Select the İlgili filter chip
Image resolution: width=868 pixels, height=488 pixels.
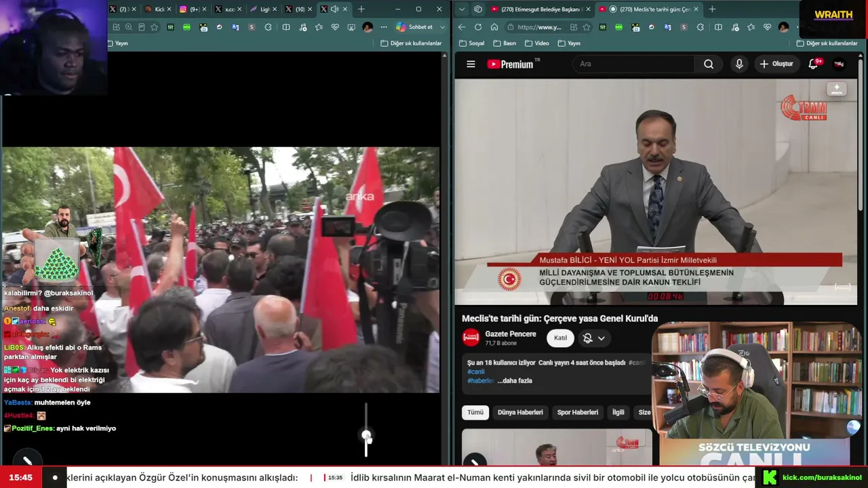coord(618,412)
